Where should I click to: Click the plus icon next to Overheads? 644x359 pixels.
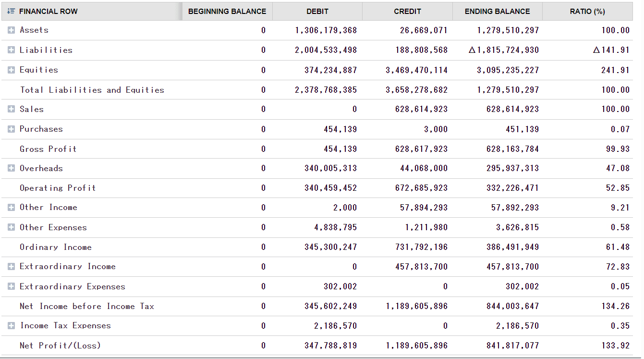(x=11, y=168)
